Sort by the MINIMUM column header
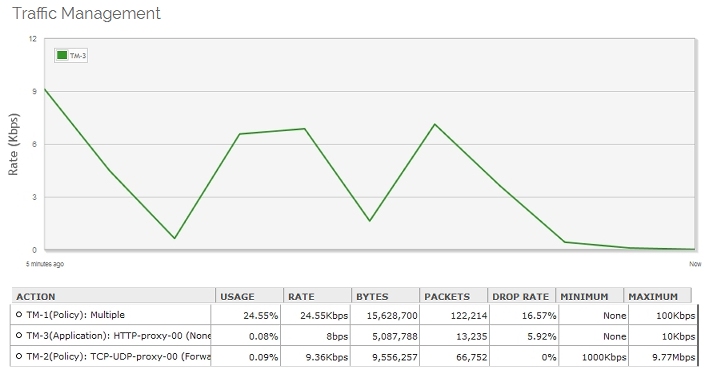Screen dimensions: 717x382 589,296
